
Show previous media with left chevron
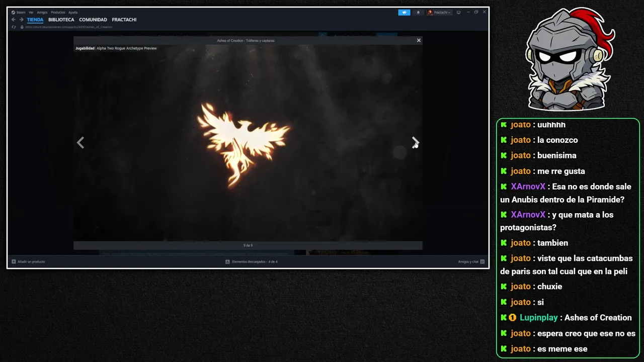tap(80, 143)
